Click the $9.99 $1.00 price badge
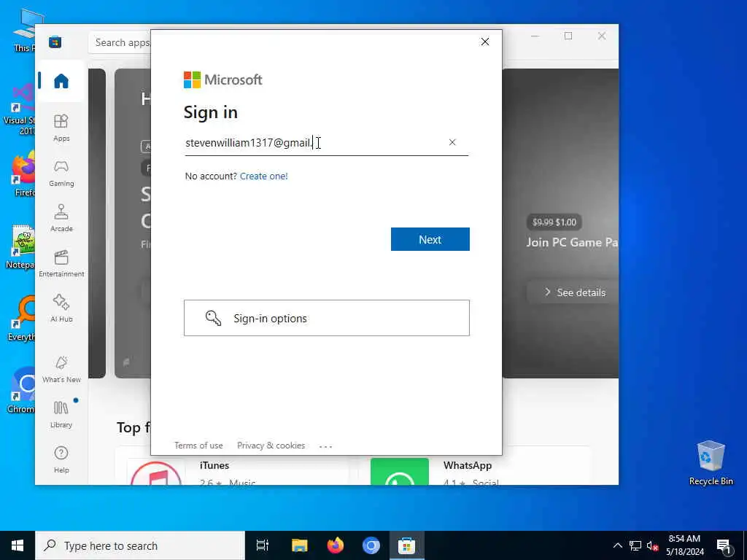 (x=554, y=222)
